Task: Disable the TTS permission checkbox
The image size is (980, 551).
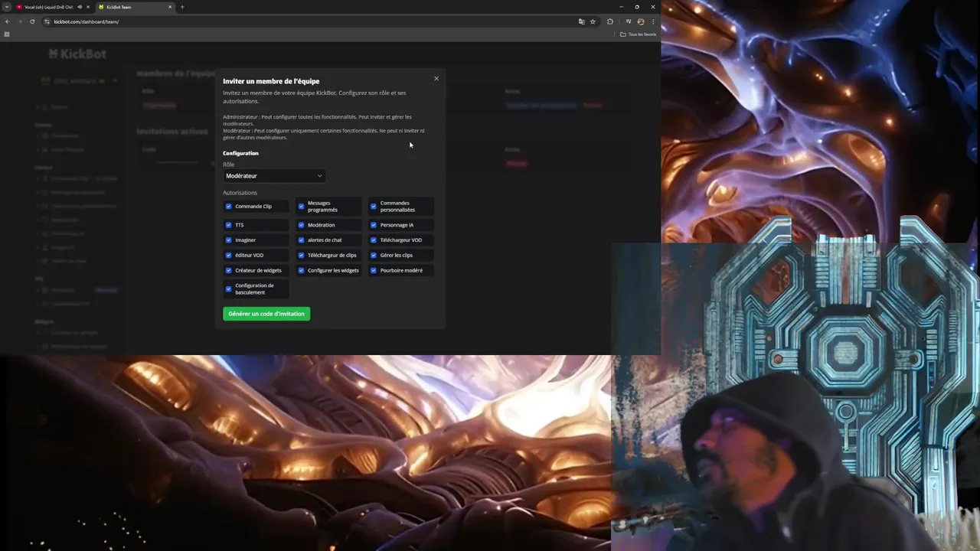Action: (228, 225)
